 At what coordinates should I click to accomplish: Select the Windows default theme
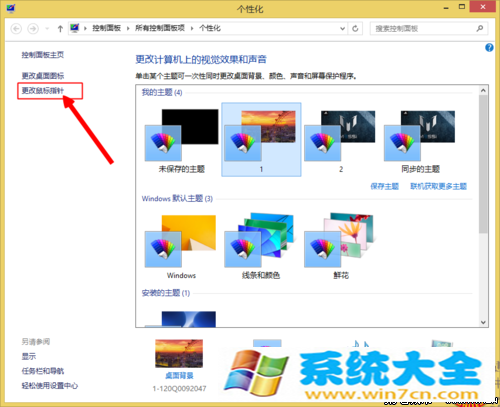coord(181,247)
